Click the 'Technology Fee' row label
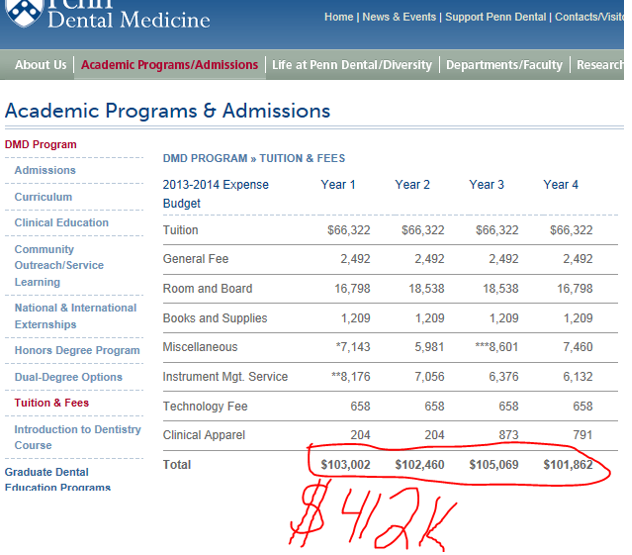This screenshot has height=555, width=632. coord(205,406)
